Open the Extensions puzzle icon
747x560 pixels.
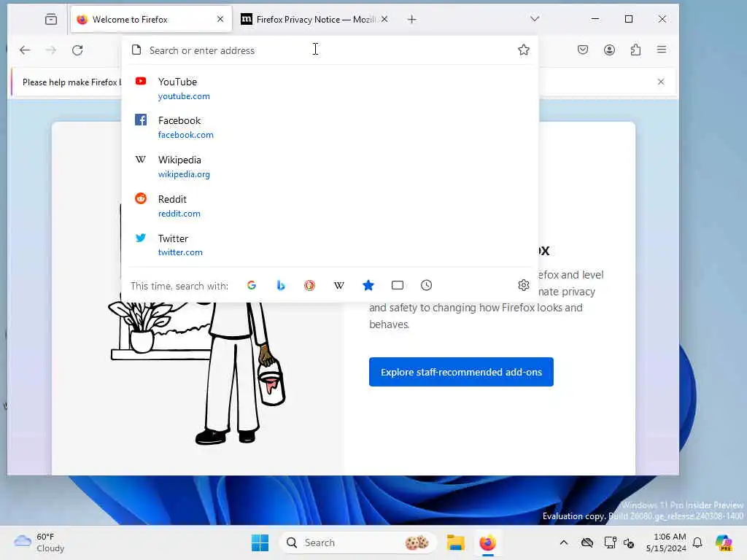[x=635, y=50]
